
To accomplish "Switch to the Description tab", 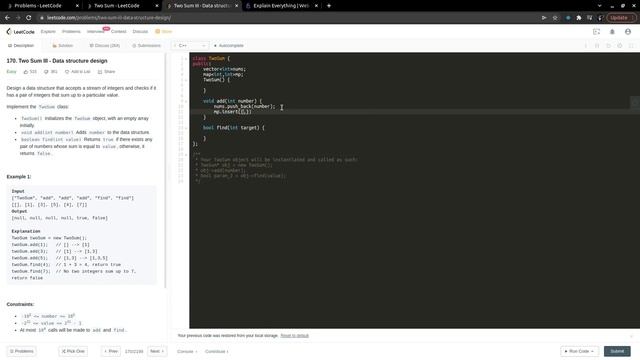I will pos(21,46).
